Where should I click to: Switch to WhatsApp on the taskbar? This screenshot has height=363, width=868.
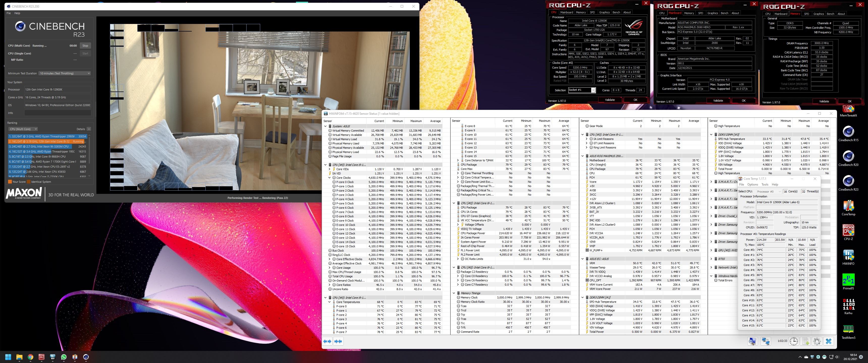[x=64, y=357]
